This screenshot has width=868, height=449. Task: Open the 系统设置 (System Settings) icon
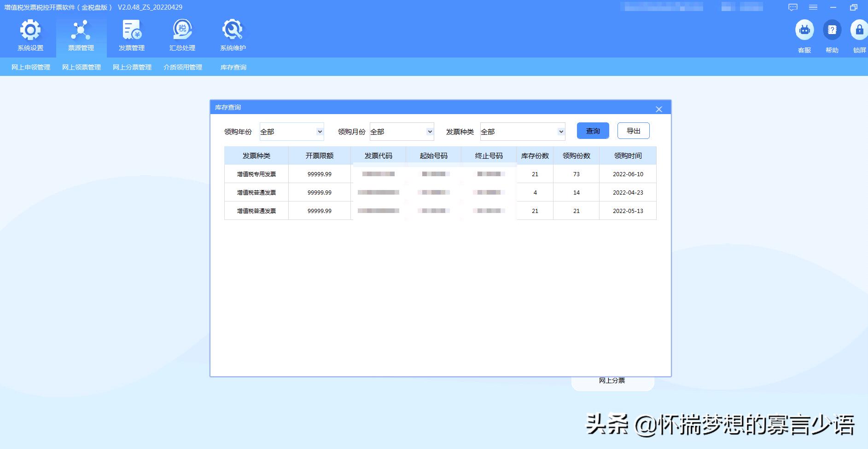point(30,35)
